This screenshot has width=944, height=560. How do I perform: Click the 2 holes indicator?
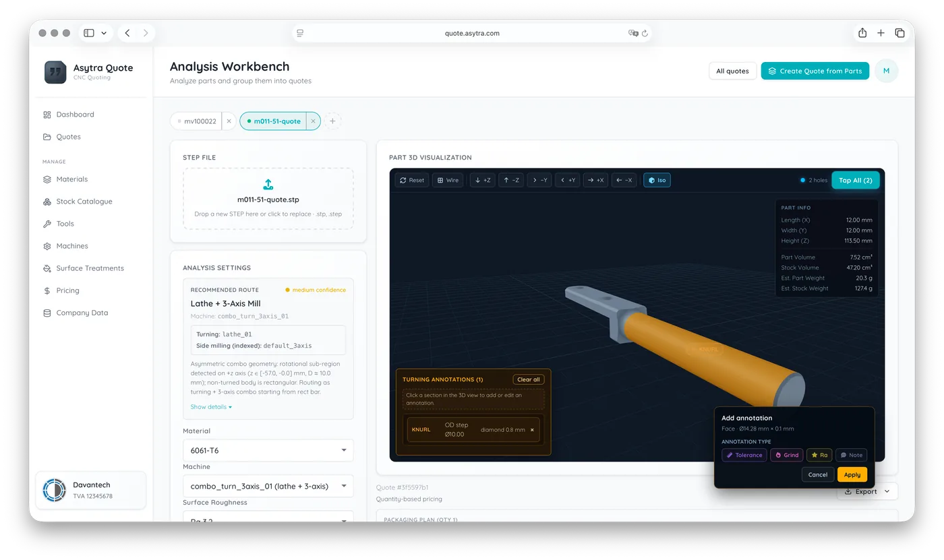click(x=813, y=180)
